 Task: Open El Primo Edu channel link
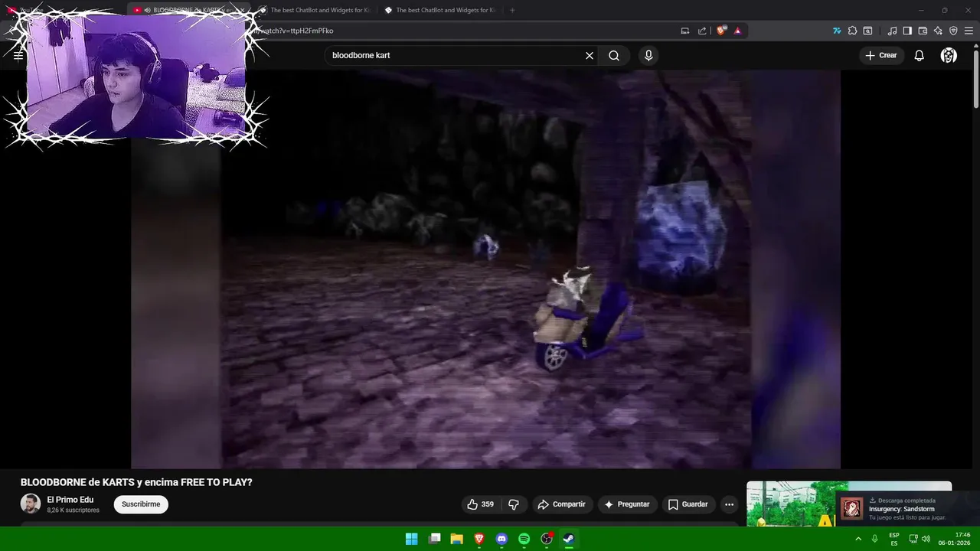click(x=70, y=500)
